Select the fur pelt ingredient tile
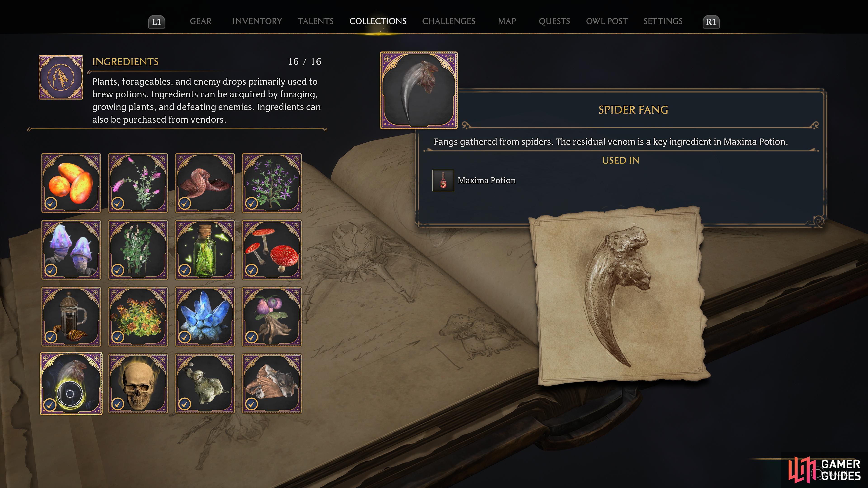 272,384
